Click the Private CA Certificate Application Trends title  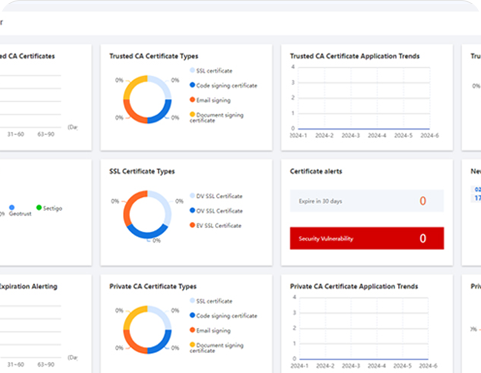(354, 286)
